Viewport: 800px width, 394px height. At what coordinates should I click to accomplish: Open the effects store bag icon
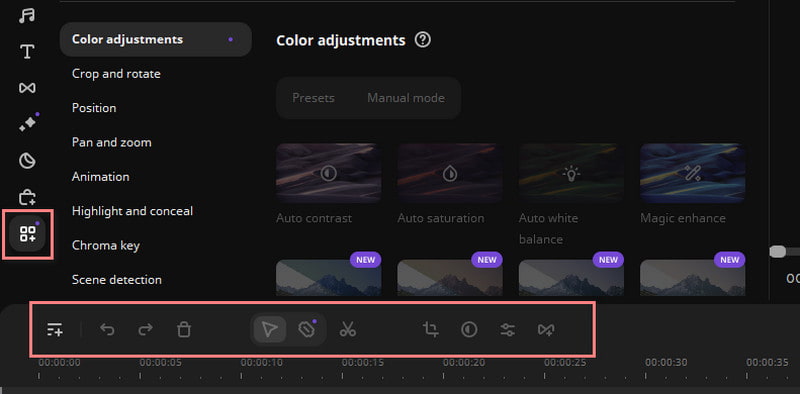point(27,198)
